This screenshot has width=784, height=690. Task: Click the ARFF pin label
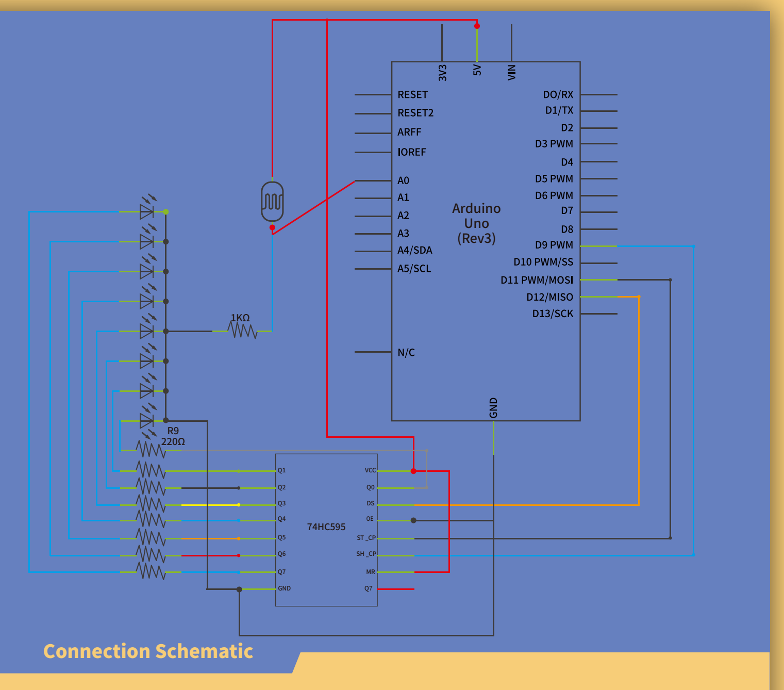[409, 132]
